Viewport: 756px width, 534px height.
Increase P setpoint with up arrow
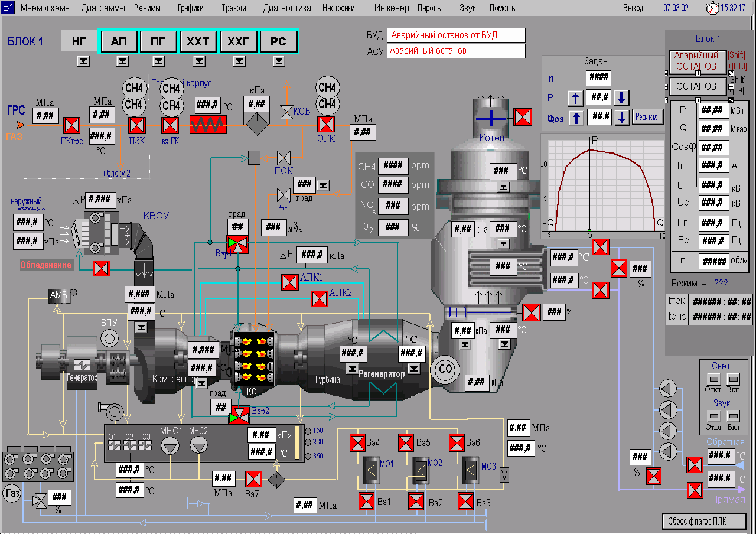(x=575, y=98)
